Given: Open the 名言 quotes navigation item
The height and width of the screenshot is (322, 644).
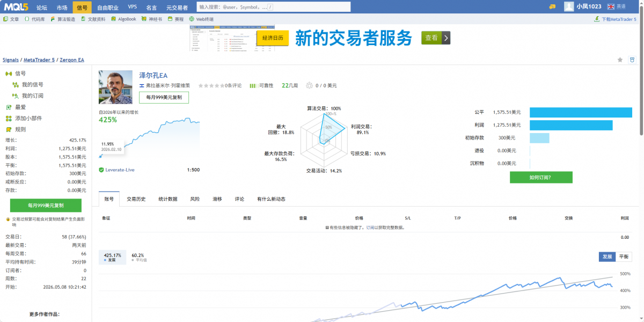Looking at the screenshot, I should pyautogui.click(x=151, y=8).
